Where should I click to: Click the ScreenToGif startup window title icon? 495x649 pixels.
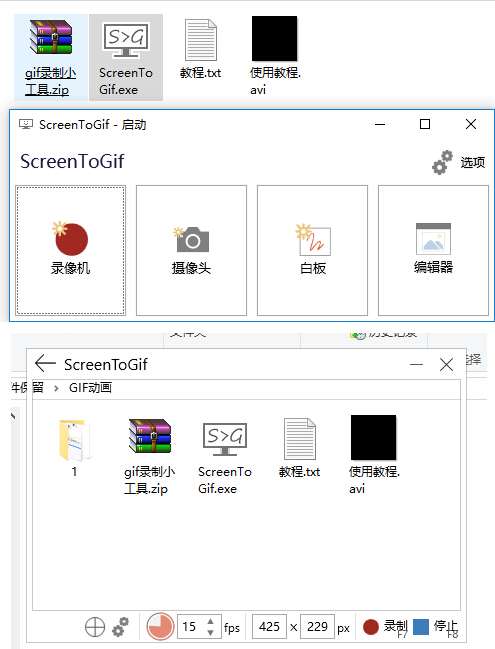click(26, 124)
